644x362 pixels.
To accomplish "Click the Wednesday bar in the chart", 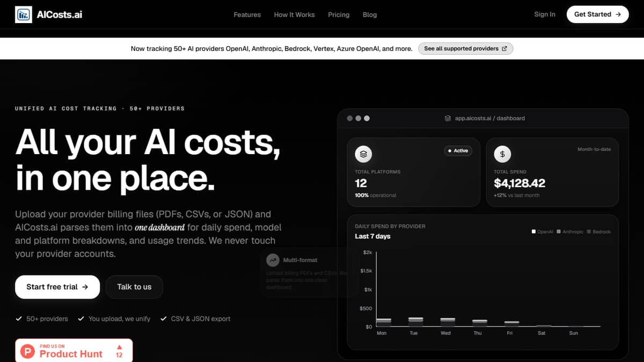I will pos(448,322).
